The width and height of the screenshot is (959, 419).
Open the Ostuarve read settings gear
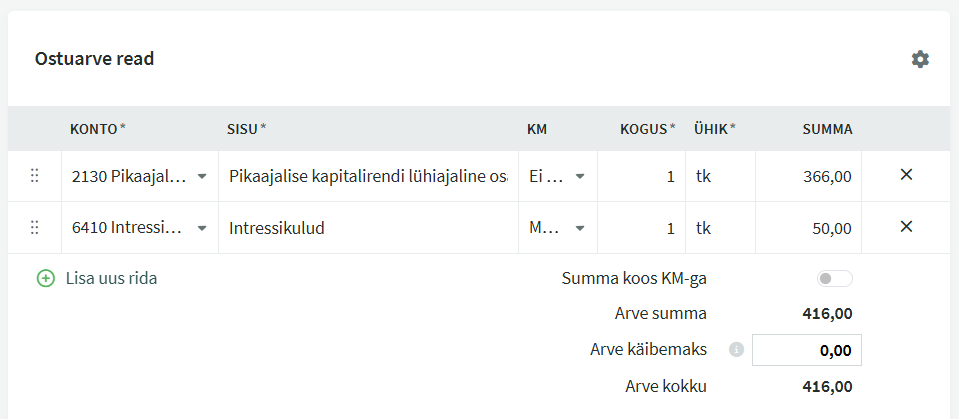pyautogui.click(x=920, y=59)
